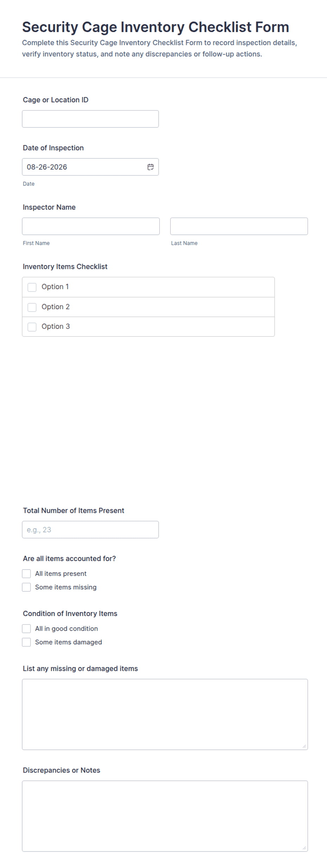Grab resize handle of missing items textarea

304,746
